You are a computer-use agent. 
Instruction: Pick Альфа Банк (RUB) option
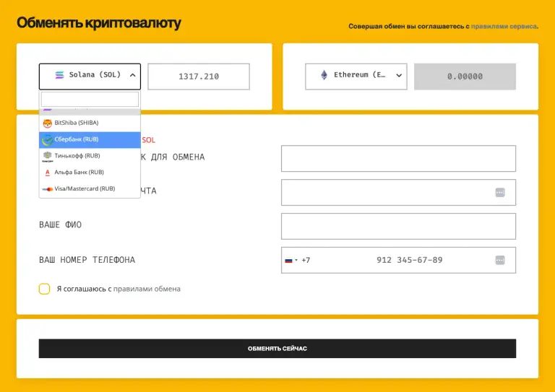coord(90,173)
